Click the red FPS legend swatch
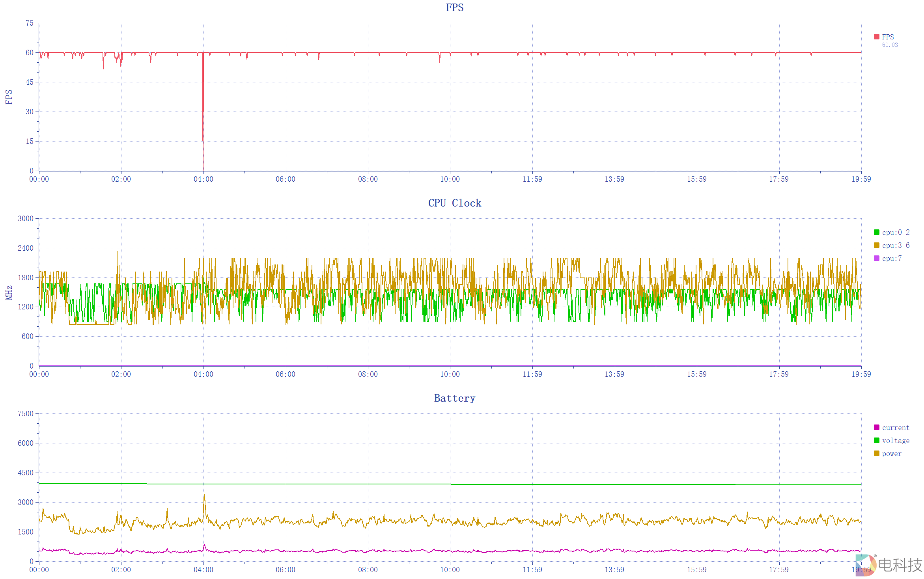This screenshot has height=579, width=924. 876,37
